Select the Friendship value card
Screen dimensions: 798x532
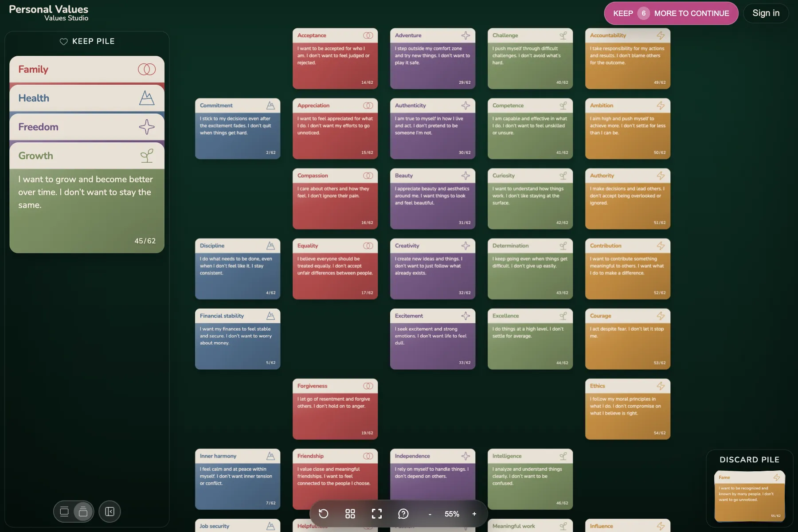pyautogui.click(x=335, y=479)
